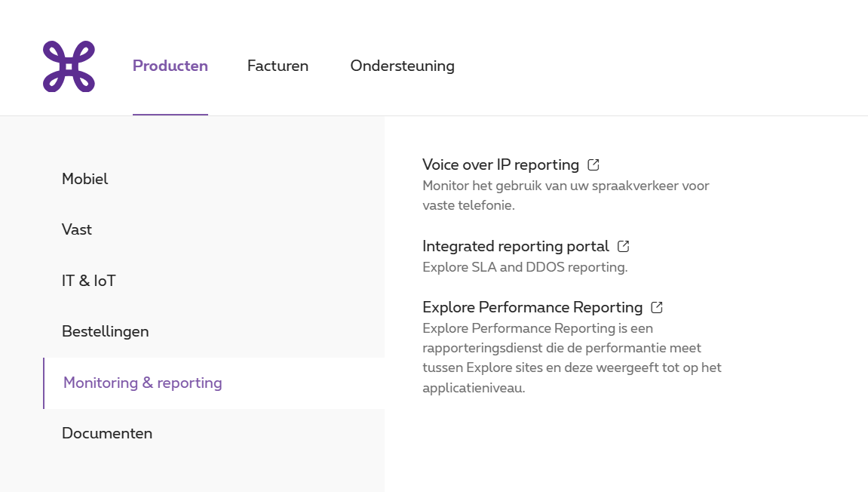868x492 pixels.
Task: Switch to the Producten tab
Action: pyautogui.click(x=170, y=66)
